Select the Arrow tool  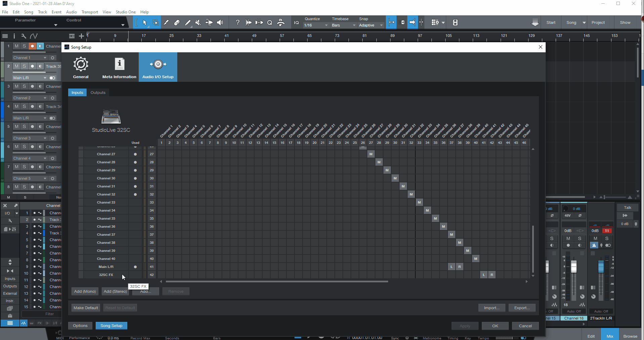(x=144, y=22)
